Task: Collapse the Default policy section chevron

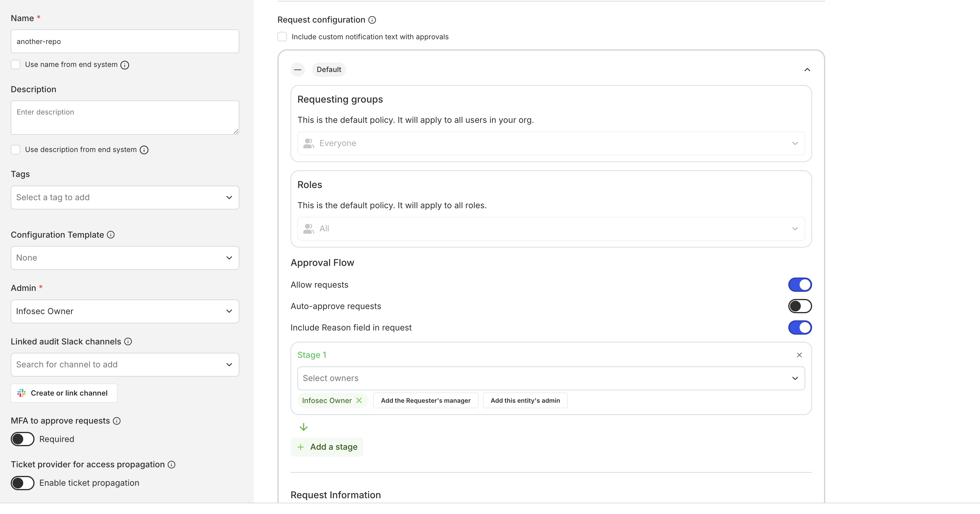Action: click(x=807, y=70)
